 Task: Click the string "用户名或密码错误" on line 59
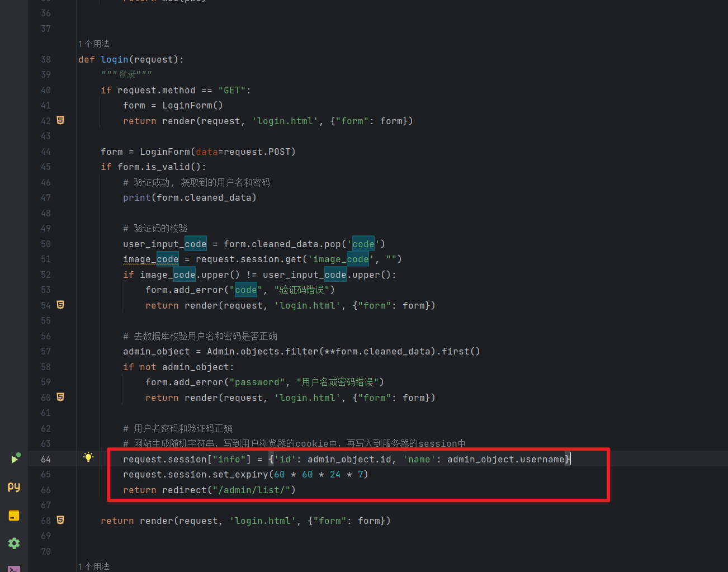(338, 382)
